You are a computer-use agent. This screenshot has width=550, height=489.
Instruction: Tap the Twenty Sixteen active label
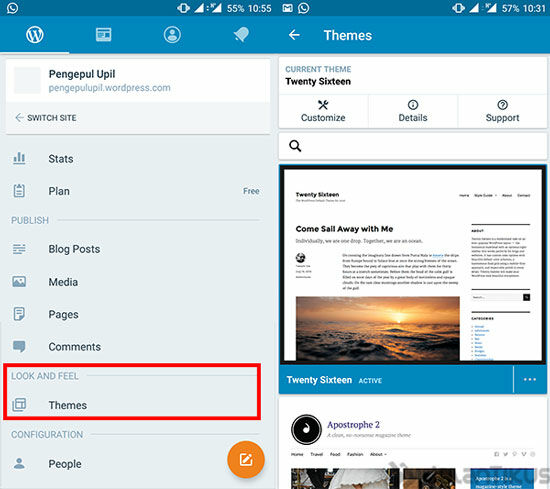click(370, 381)
